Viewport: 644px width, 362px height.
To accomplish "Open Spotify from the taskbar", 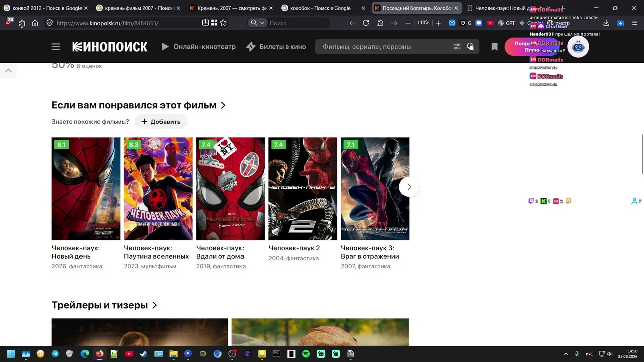I will 306,354.
